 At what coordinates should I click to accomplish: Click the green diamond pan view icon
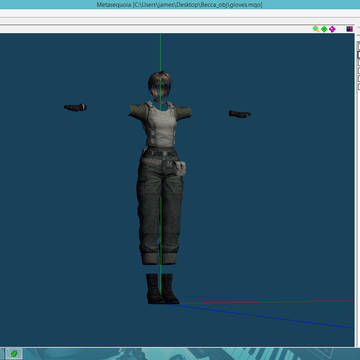pyautogui.click(x=324, y=29)
